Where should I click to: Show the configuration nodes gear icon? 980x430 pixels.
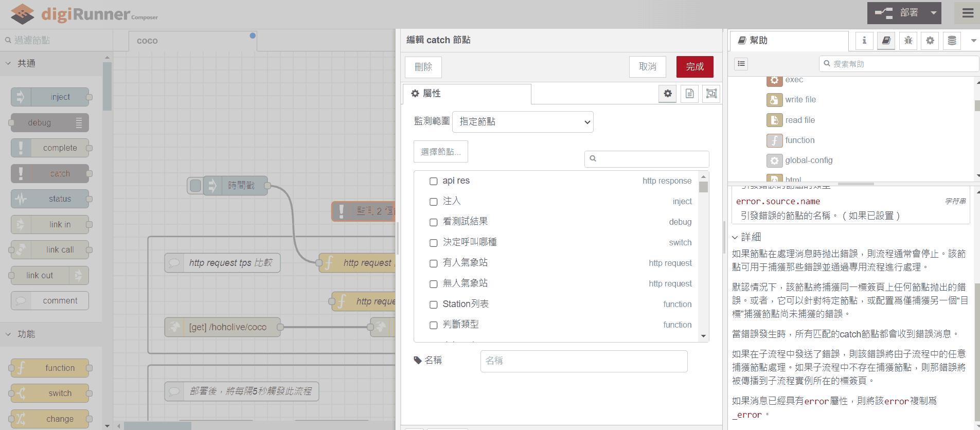[x=930, y=40]
